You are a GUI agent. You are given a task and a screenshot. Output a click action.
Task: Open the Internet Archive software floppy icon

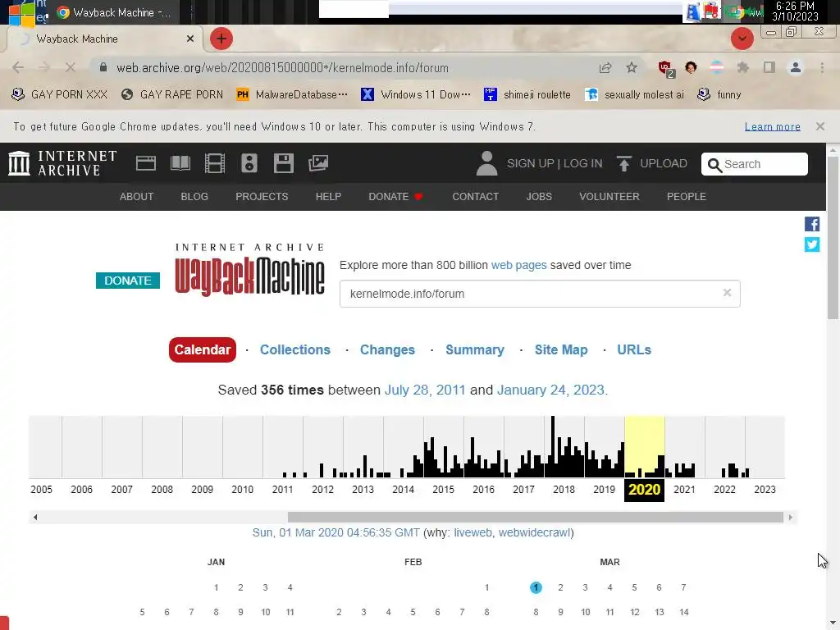[x=283, y=163]
